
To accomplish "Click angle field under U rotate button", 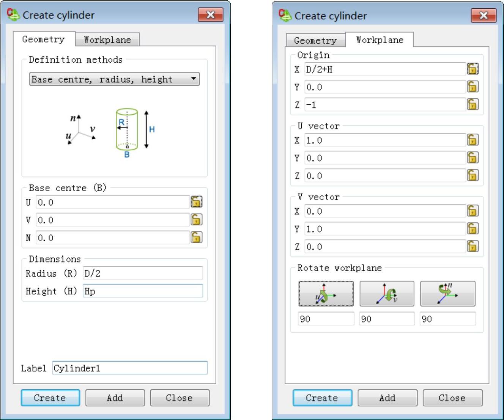I will (x=326, y=319).
